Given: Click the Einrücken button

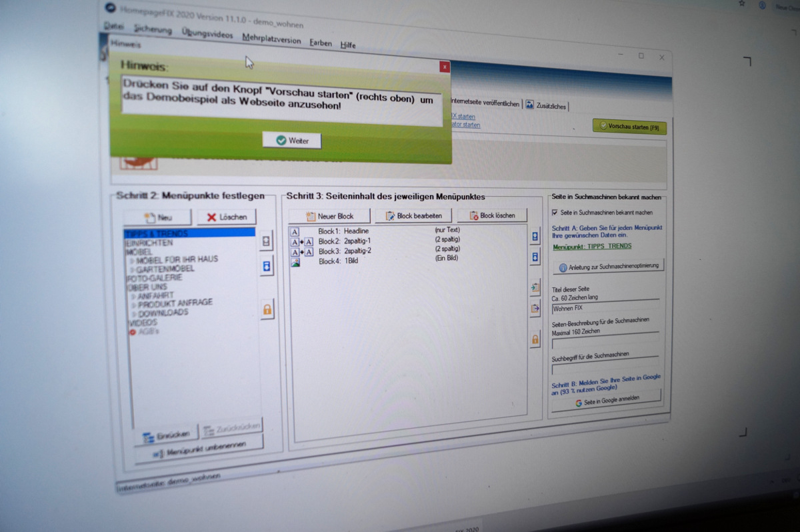Looking at the screenshot, I should pos(166,435).
